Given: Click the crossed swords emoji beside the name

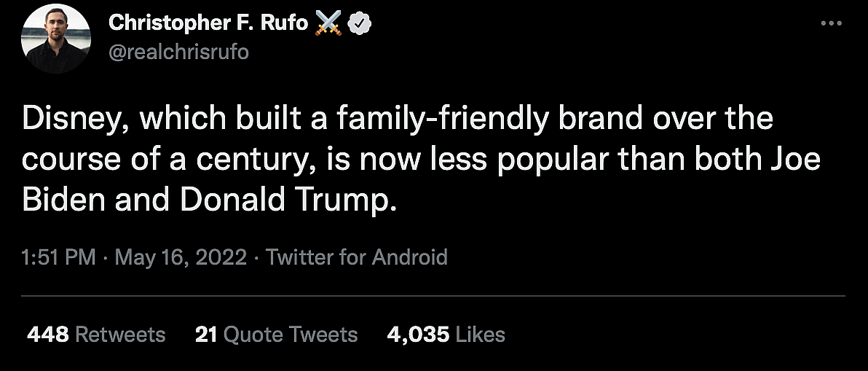Looking at the screenshot, I should (329, 23).
